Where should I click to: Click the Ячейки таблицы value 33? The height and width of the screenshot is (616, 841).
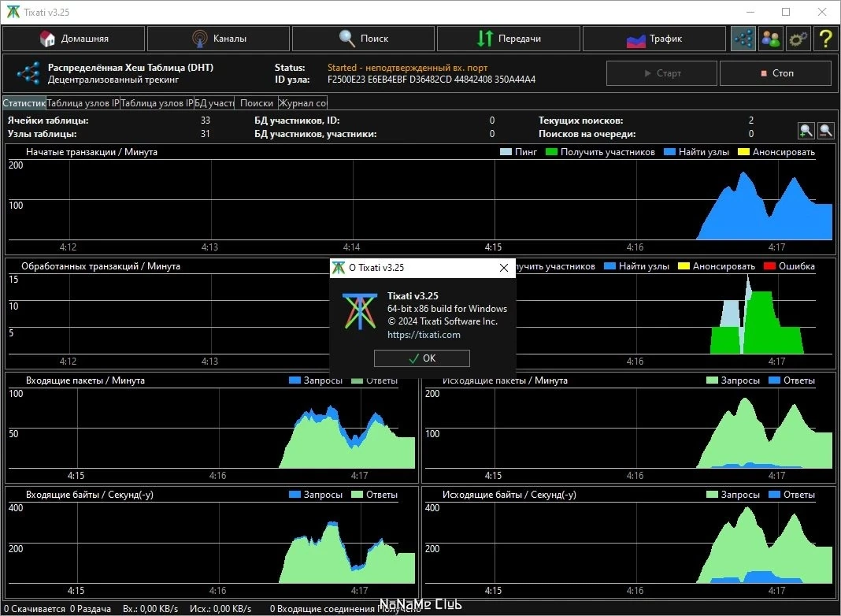tap(206, 121)
